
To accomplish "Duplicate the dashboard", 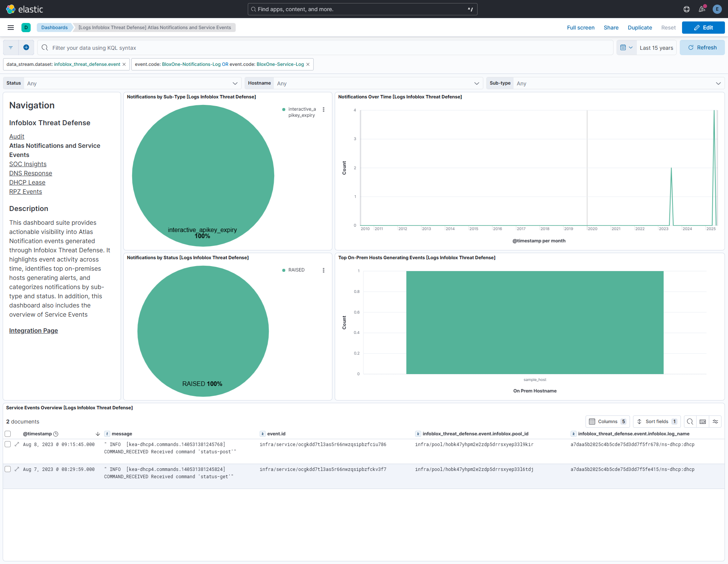I will click(640, 28).
